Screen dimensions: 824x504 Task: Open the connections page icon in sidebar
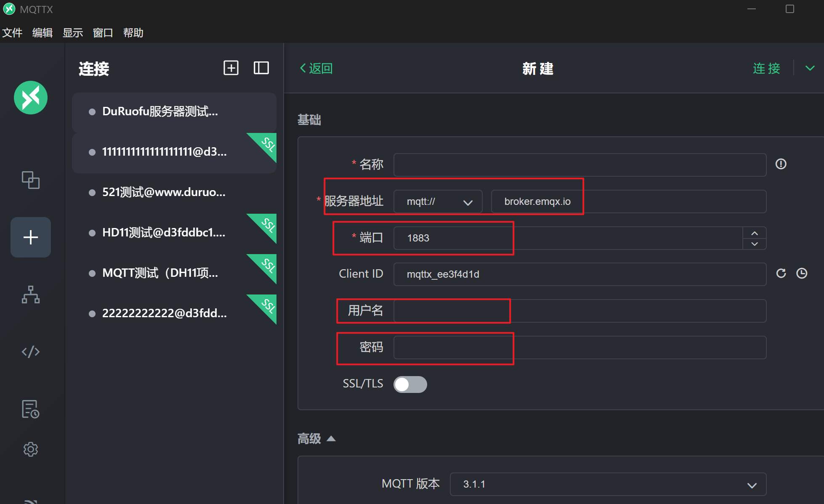click(x=31, y=180)
